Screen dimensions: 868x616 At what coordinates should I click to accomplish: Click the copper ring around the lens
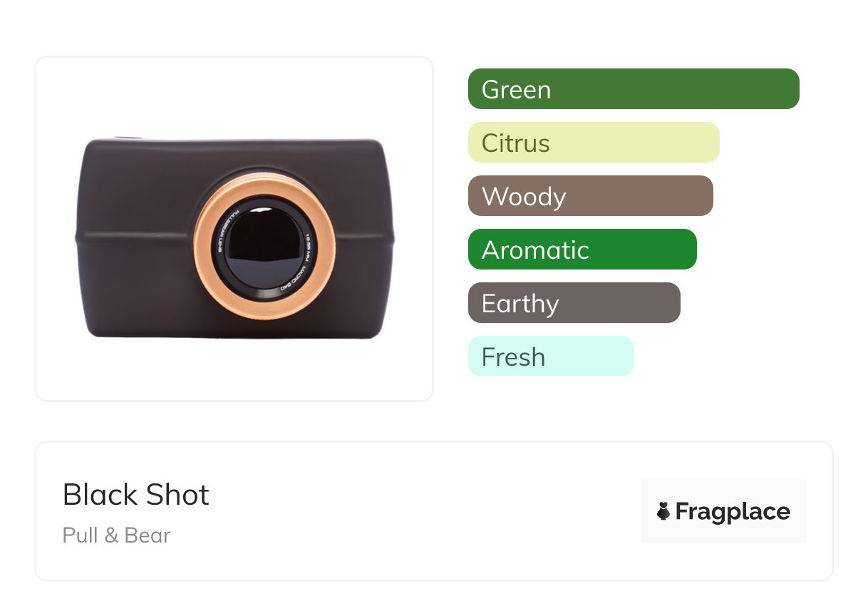[x=205, y=241]
